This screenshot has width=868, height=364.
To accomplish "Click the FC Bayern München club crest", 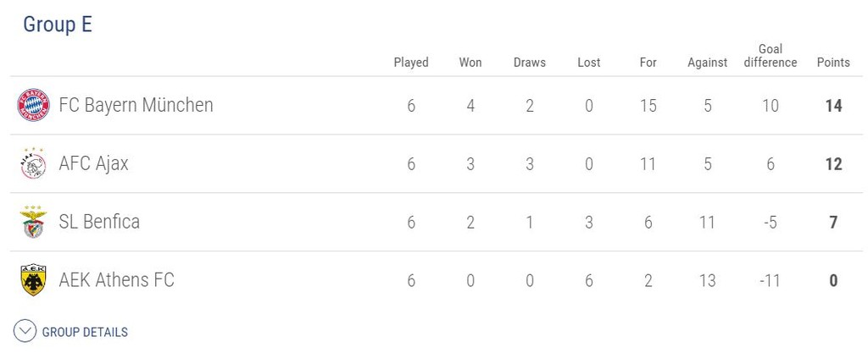I will (x=33, y=105).
